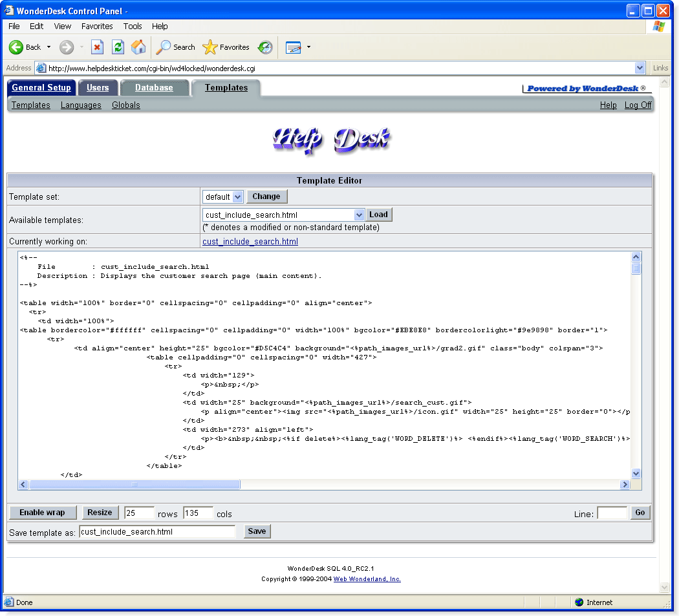Image resolution: width=679 pixels, height=616 pixels.
Task: Click the Languages submenu link
Action: pyautogui.click(x=81, y=105)
